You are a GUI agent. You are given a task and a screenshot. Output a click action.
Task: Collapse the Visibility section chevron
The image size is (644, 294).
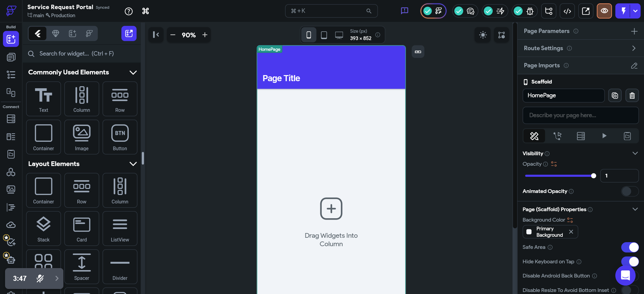635,153
